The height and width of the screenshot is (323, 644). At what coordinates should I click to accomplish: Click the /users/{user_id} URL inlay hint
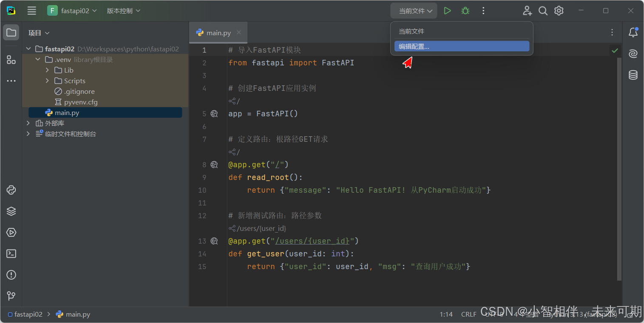point(258,228)
